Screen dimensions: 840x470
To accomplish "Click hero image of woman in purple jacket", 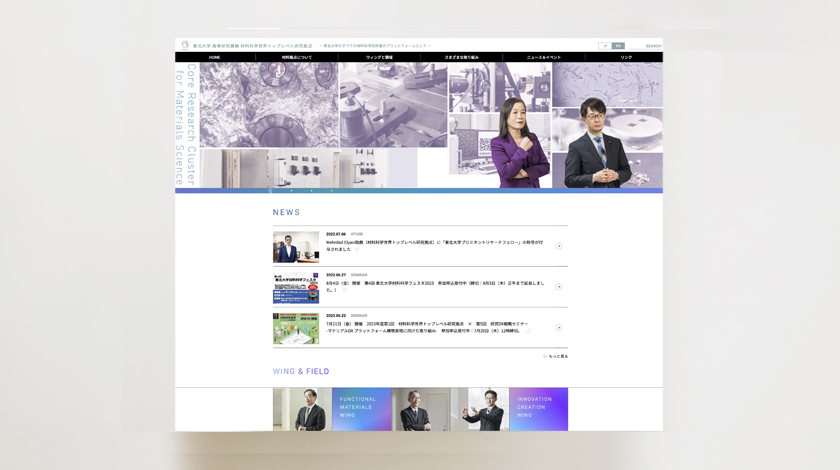I will (x=521, y=142).
